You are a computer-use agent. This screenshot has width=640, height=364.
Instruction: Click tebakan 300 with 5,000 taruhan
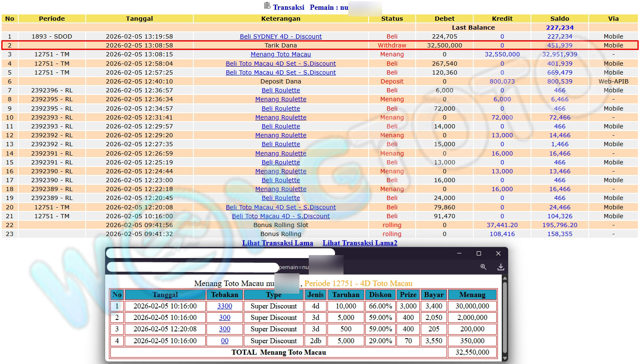(x=224, y=317)
